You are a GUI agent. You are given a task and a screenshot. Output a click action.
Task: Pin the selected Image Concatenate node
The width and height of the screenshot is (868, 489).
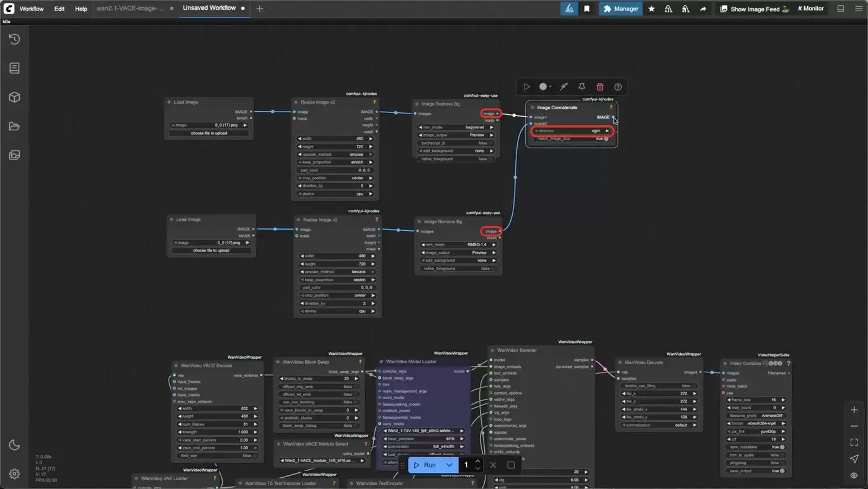tap(582, 87)
